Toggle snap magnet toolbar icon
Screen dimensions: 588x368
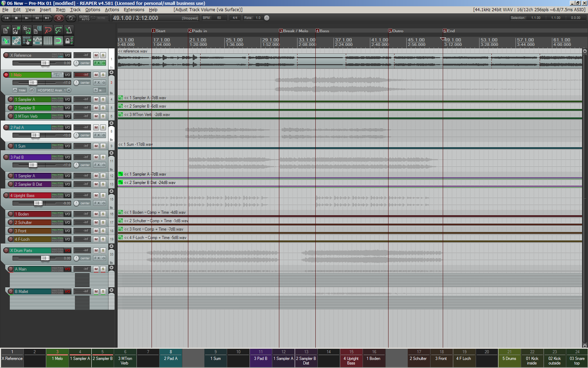[58, 41]
